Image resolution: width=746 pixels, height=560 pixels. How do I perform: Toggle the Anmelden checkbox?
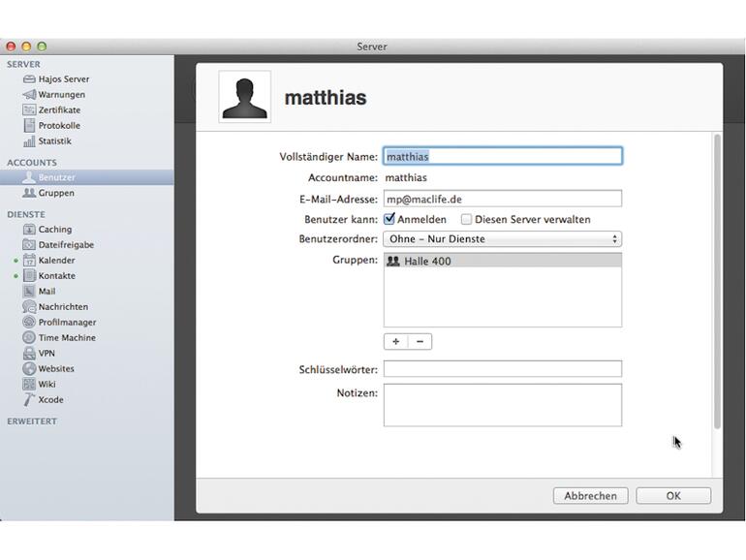pyautogui.click(x=389, y=219)
